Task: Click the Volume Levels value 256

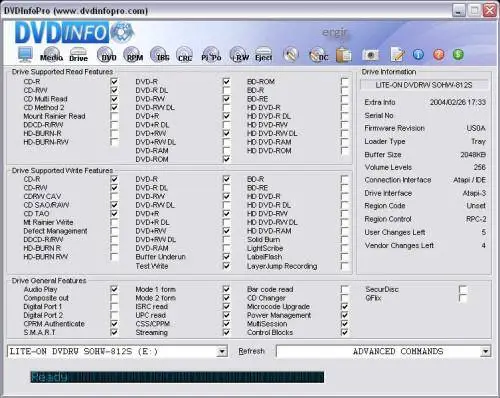Action: (480, 167)
